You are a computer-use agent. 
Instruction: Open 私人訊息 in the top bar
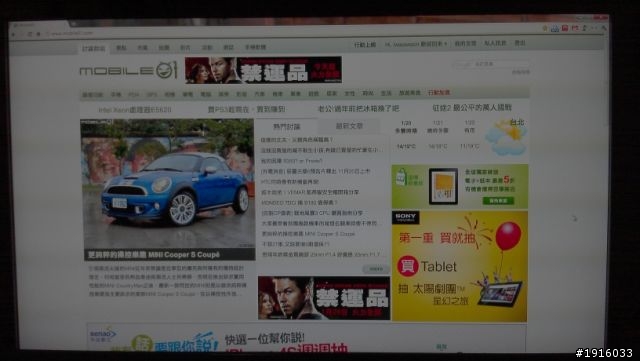pos(495,43)
